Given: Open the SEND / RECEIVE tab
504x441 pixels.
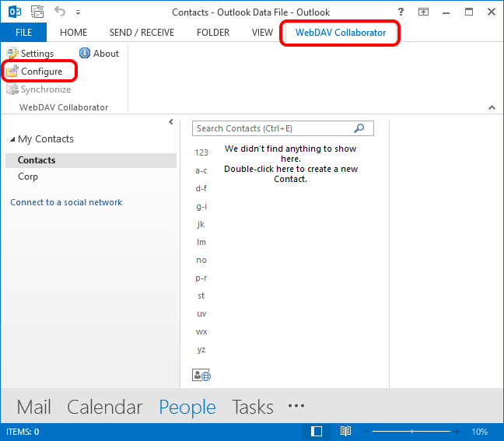Looking at the screenshot, I should (x=142, y=33).
